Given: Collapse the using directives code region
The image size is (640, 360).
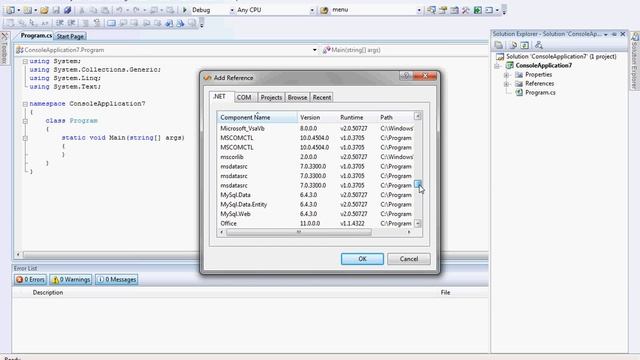Looking at the screenshot, I should pyautogui.click(x=25, y=61).
